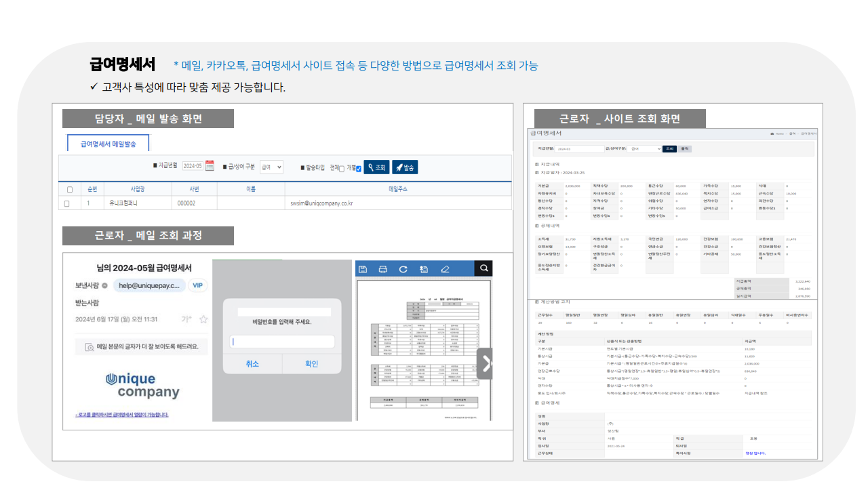Select the save icon on the payslip viewer
The height and width of the screenshot is (488, 868).
[x=363, y=268]
